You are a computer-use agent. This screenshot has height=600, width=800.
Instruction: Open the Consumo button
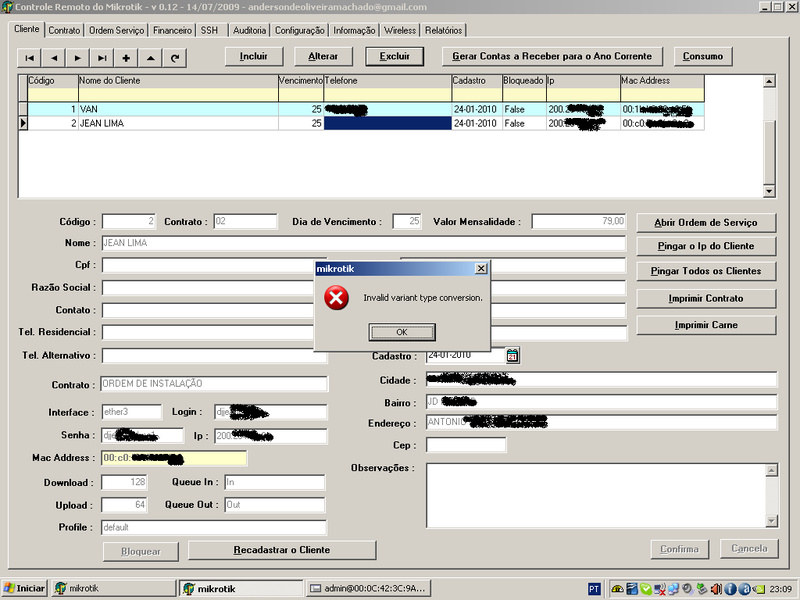click(x=703, y=56)
